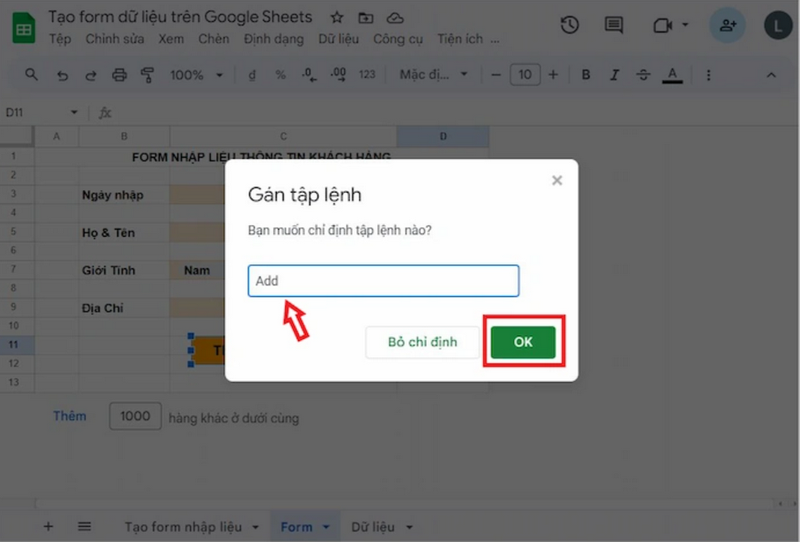Viewport: 800px width, 542px height.
Task: Switch to the Tạo form nhập liệu tab
Action: click(184, 527)
